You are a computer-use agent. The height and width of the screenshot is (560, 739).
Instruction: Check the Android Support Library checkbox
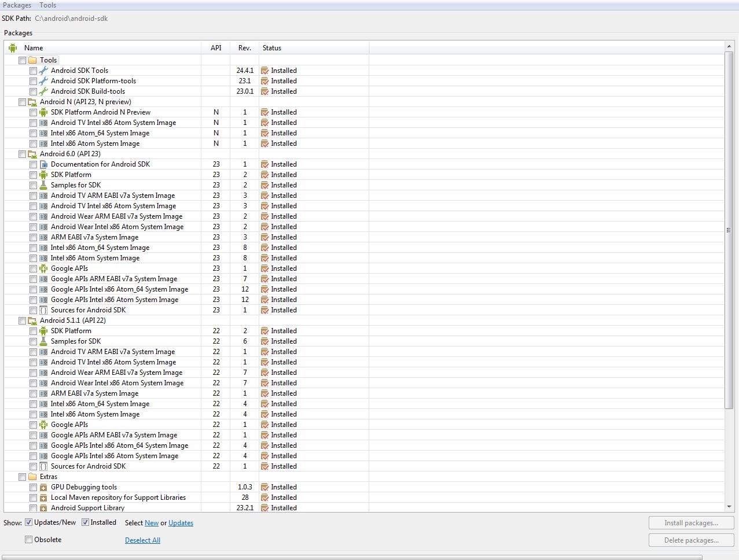point(33,508)
